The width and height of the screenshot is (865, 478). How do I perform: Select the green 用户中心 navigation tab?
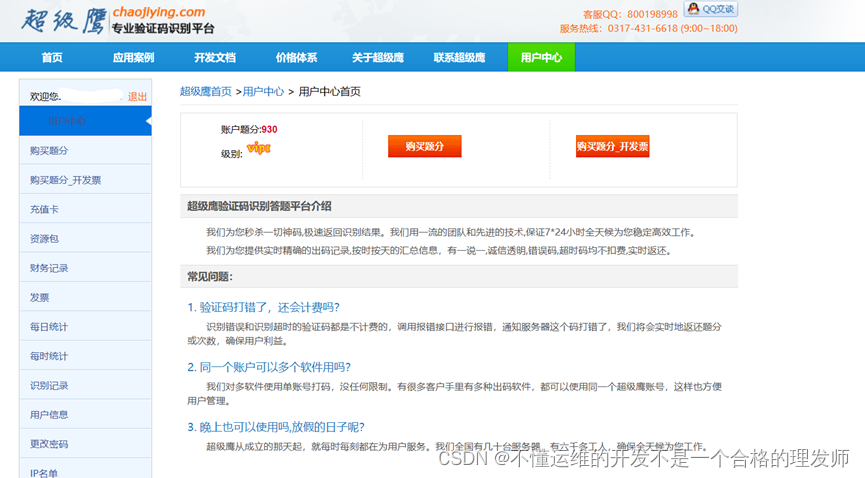click(541, 57)
